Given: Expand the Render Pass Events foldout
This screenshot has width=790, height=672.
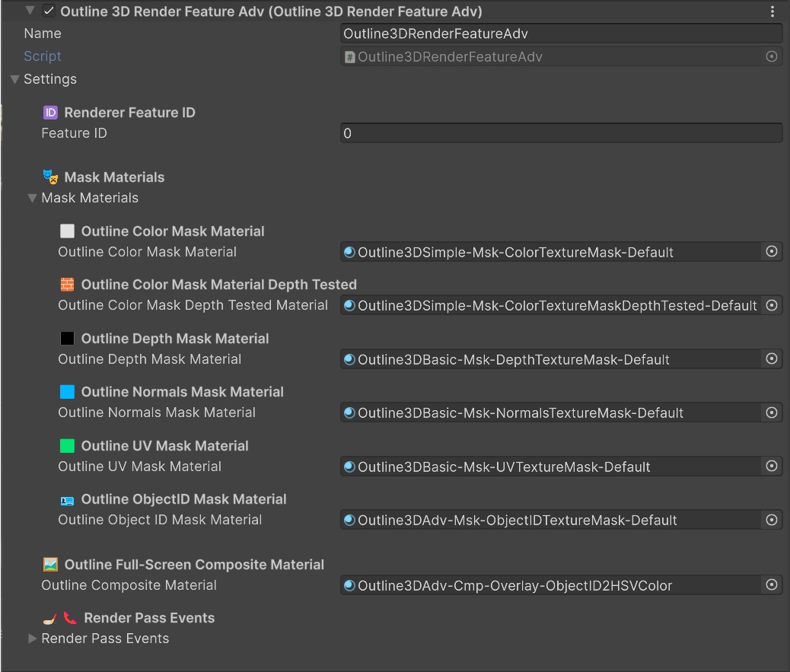Looking at the screenshot, I should click(32, 639).
